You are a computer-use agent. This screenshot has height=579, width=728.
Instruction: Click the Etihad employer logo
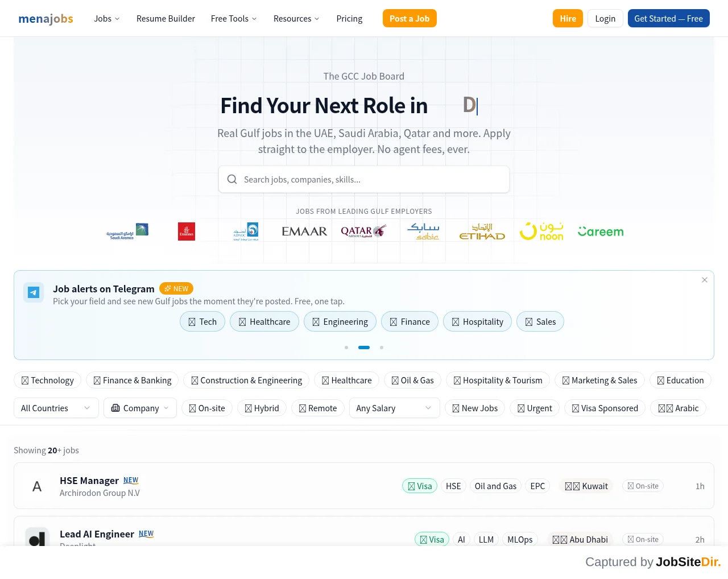482,231
